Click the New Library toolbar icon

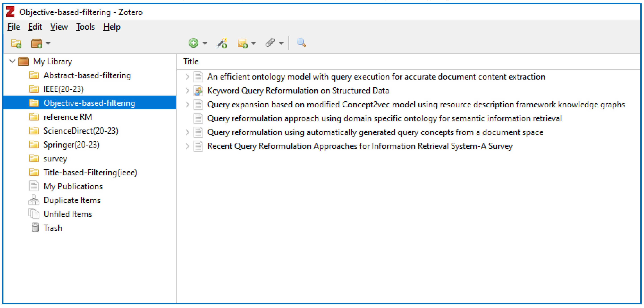point(37,43)
